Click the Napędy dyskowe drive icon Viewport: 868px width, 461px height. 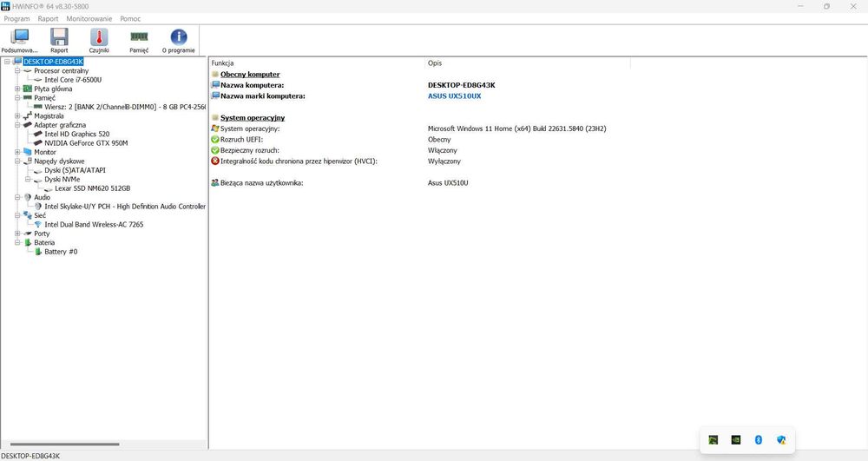[x=28, y=161]
